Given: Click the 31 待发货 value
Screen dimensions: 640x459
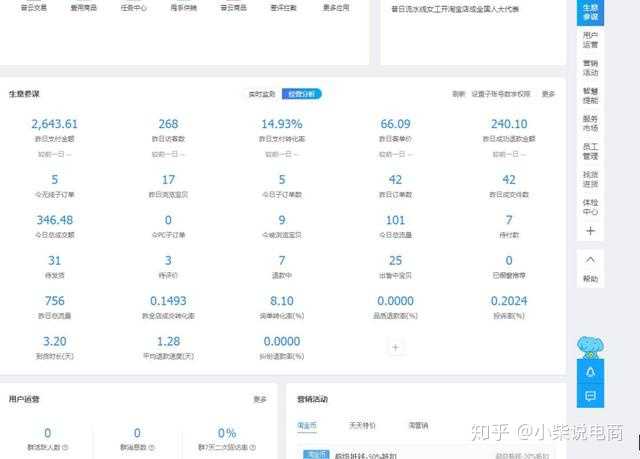Looking at the screenshot, I should pos(54,260).
